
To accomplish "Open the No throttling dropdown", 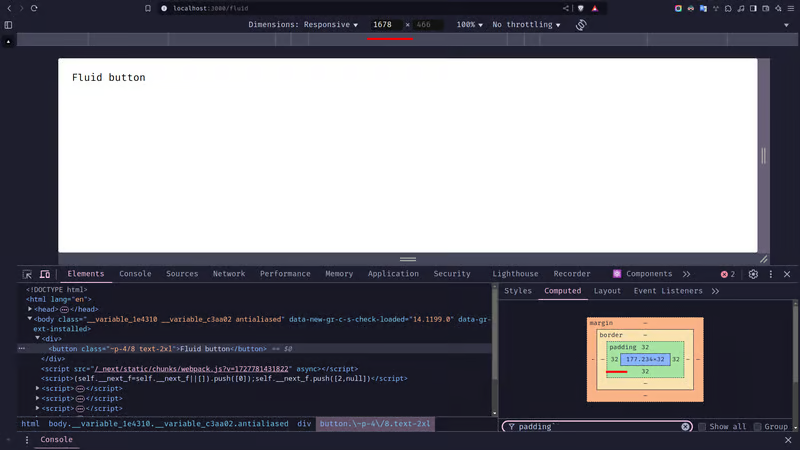I will click(x=526, y=24).
